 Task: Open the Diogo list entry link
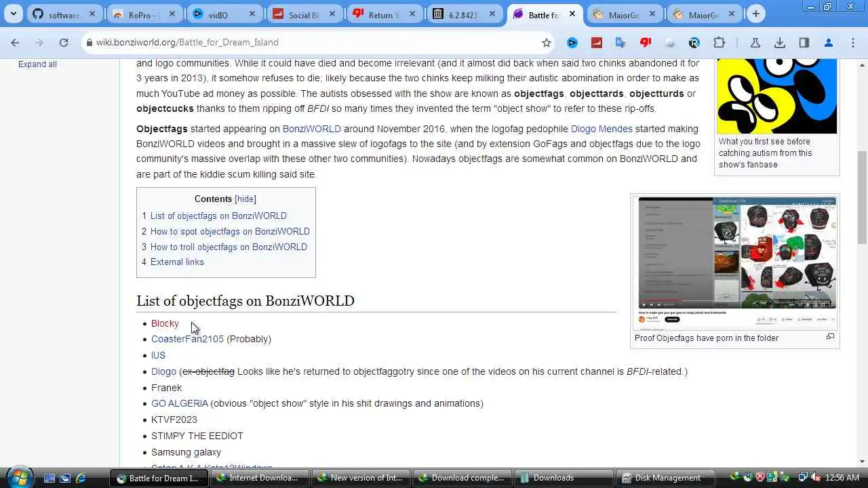(163, 371)
